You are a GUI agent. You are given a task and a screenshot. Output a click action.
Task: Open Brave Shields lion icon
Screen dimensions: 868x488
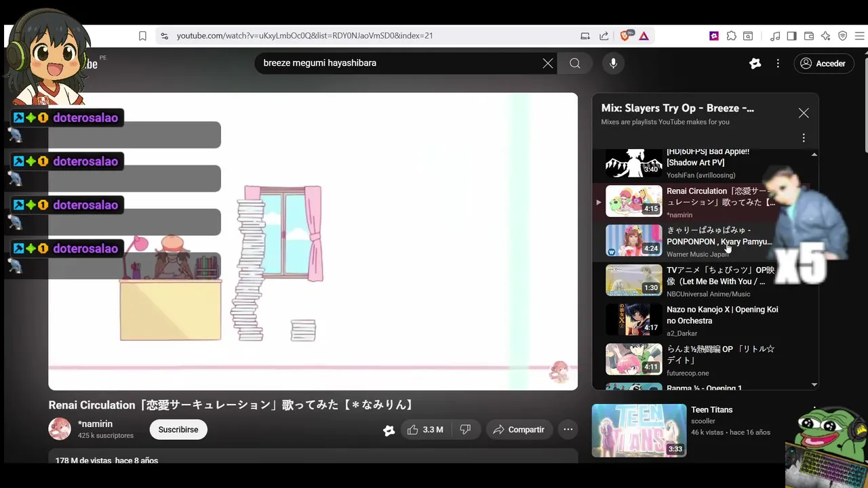[625, 36]
